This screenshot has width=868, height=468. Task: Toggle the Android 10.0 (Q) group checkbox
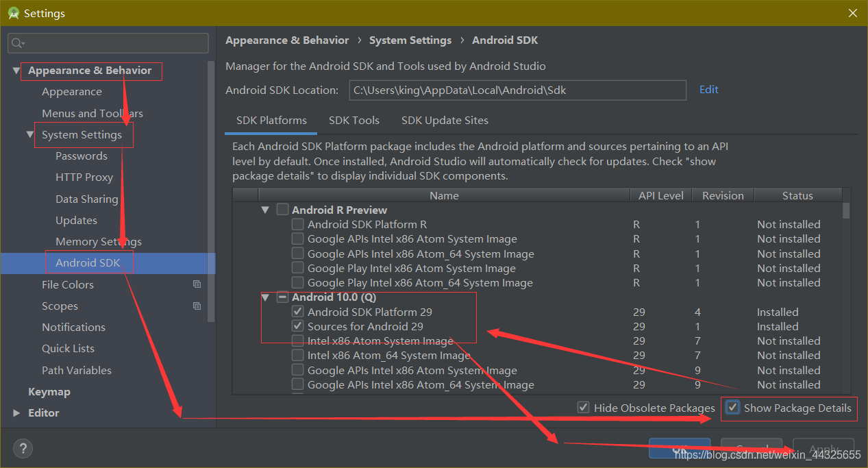pyautogui.click(x=282, y=297)
